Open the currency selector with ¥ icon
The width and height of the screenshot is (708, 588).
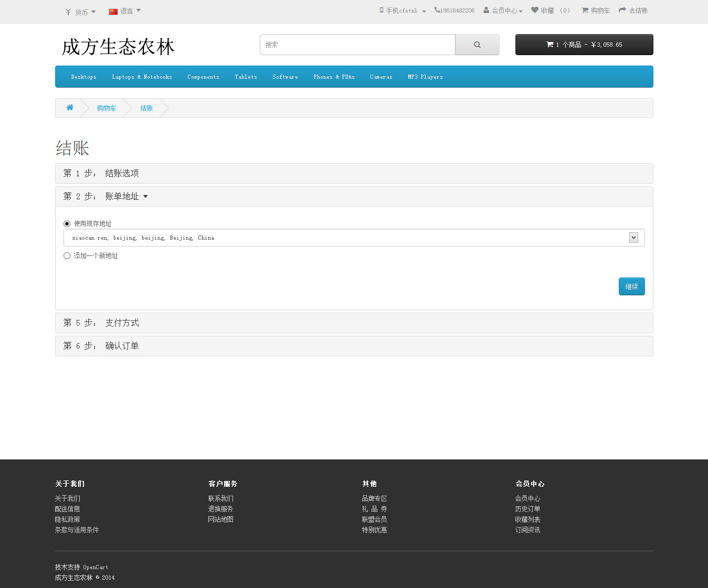(79, 11)
